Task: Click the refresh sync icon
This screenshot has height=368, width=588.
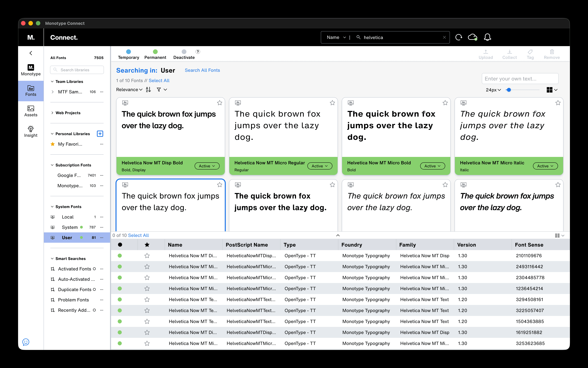Action: [459, 37]
